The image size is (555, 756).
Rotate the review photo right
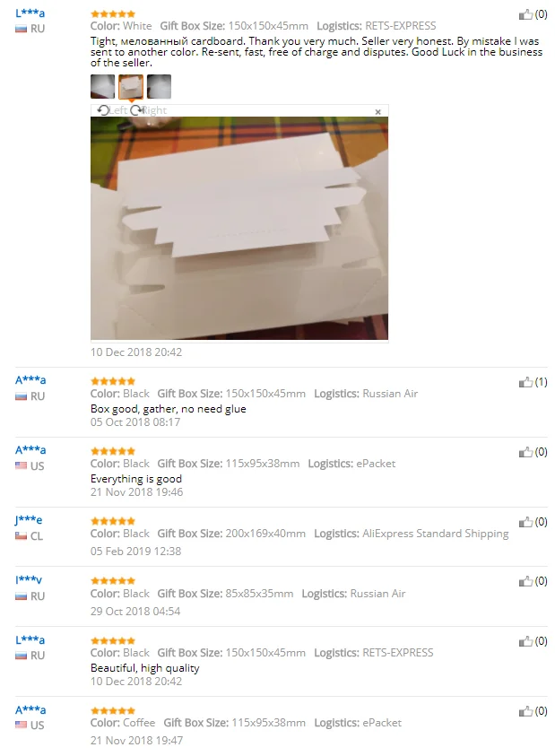click(x=148, y=110)
